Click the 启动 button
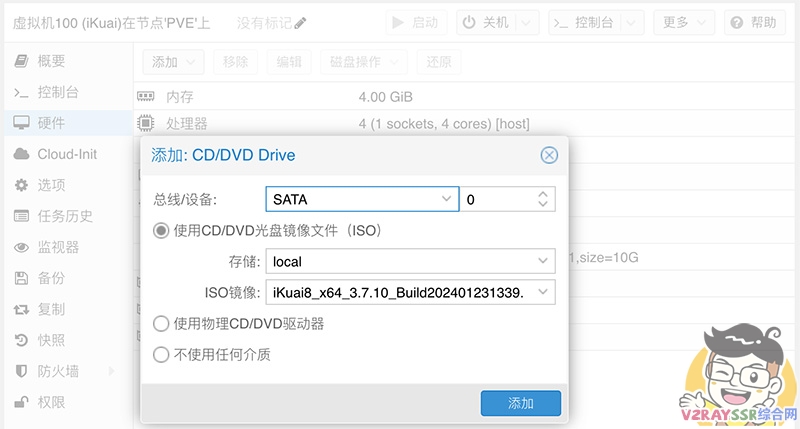This screenshot has height=429, width=800. click(x=416, y=22)
